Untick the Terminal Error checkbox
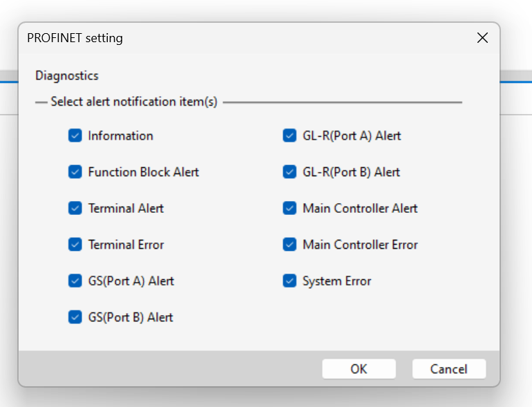Screen dimensions: 532x407 click(75, 245)
